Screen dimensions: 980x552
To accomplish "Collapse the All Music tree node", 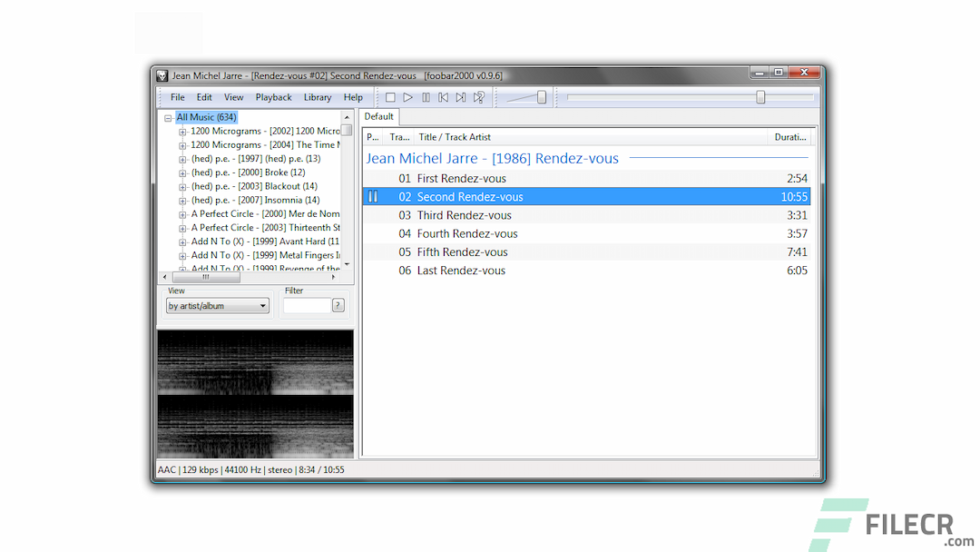I will coord(167,116).
